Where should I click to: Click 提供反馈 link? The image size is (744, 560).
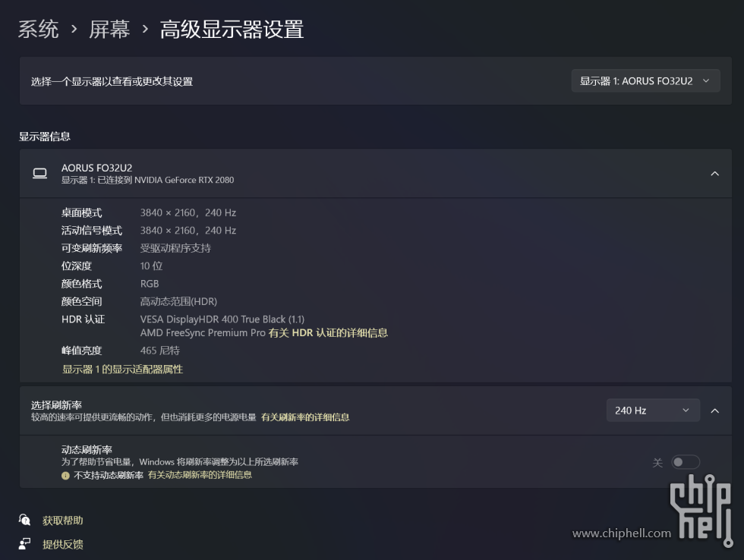coord(62,544)
